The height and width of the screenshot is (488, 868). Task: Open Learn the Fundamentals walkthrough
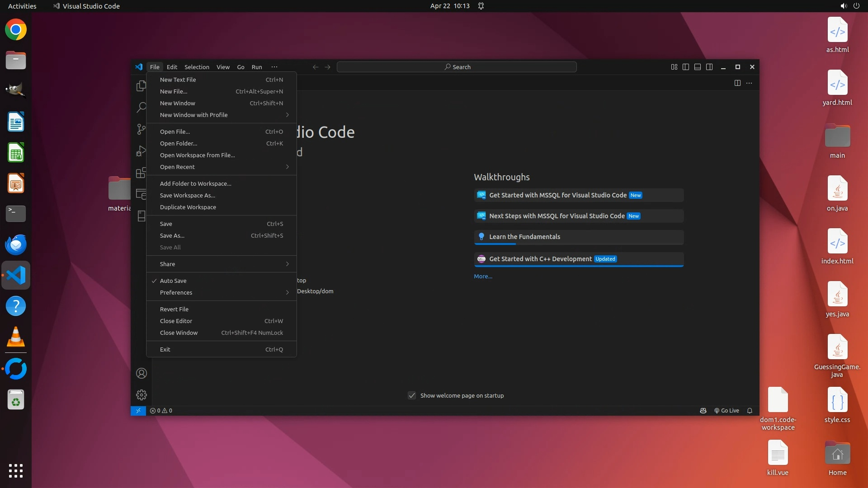point(524,237)
